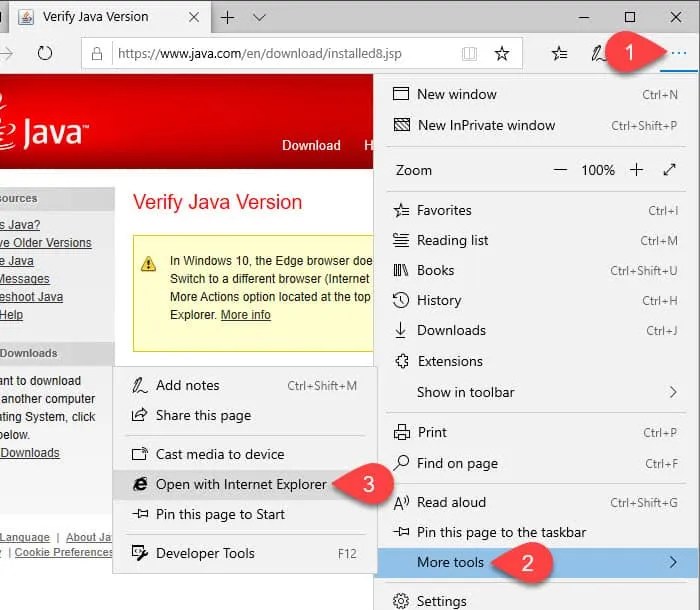Image resolution: width=700 pixels, height=610 pixels.
Task: Expand the Show in toolbar submenu arrow
Action: click(x=673, y=392)
